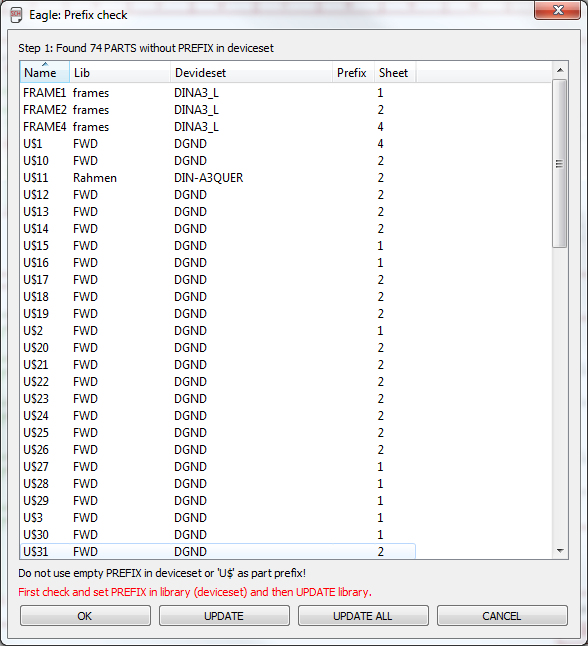Close the Prefix check dialog

tap(557, 10)
